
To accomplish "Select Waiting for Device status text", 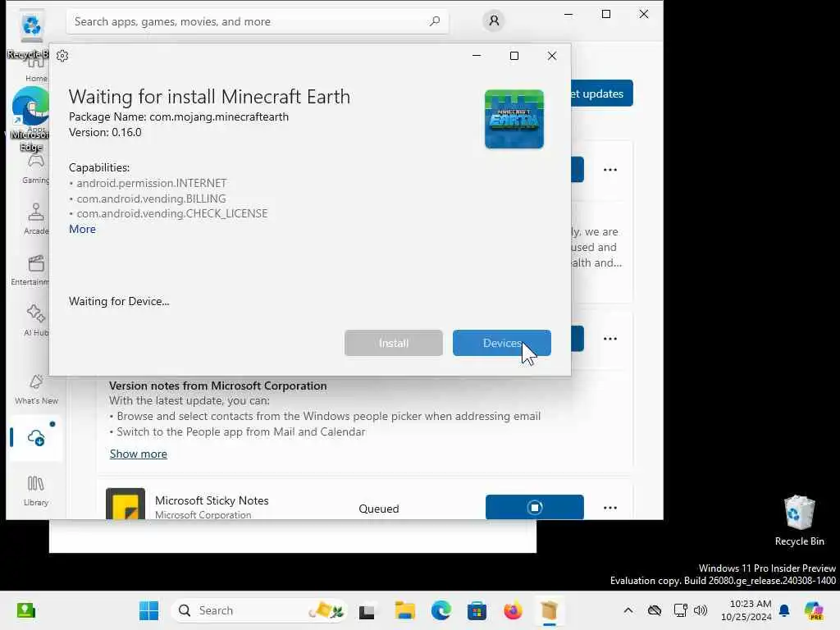I will tap(119, 301).
